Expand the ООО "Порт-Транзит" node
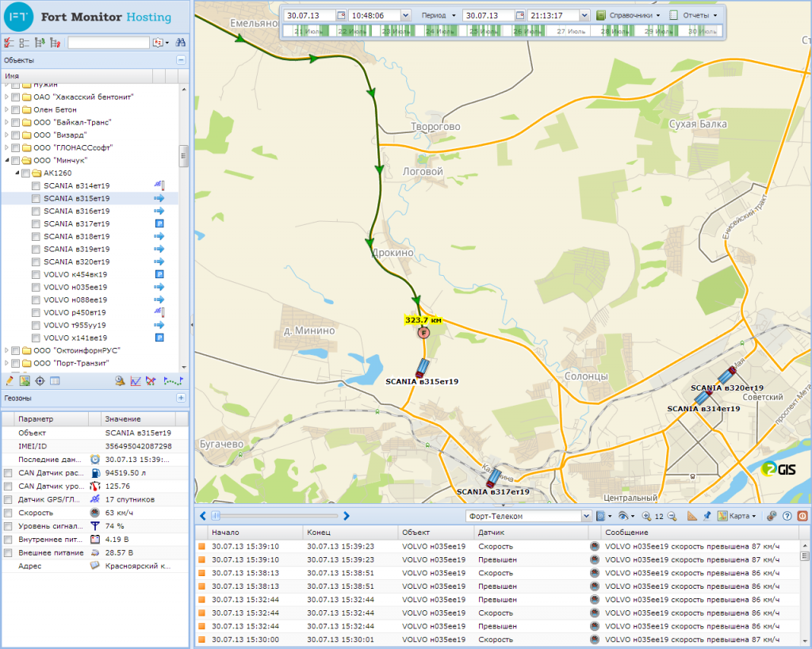Screen dimensions: 812x649 pyautogui.click(x=6, y=363)
